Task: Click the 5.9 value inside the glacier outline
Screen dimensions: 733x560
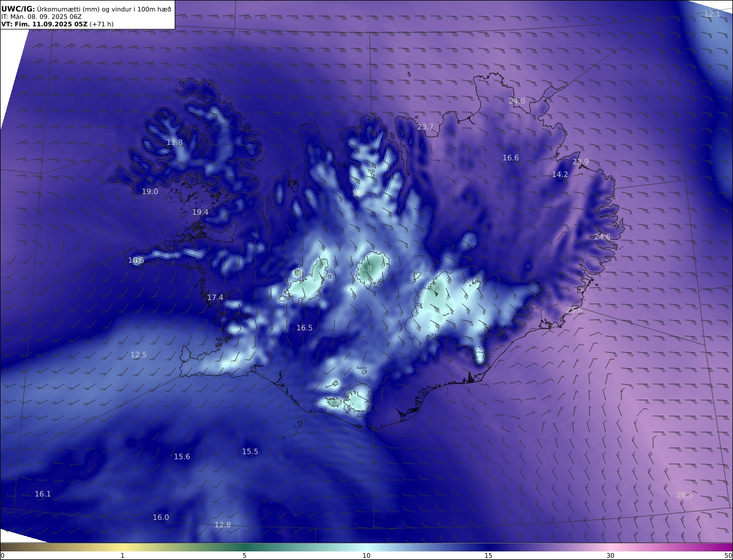Action: click(x=366, y=268)
